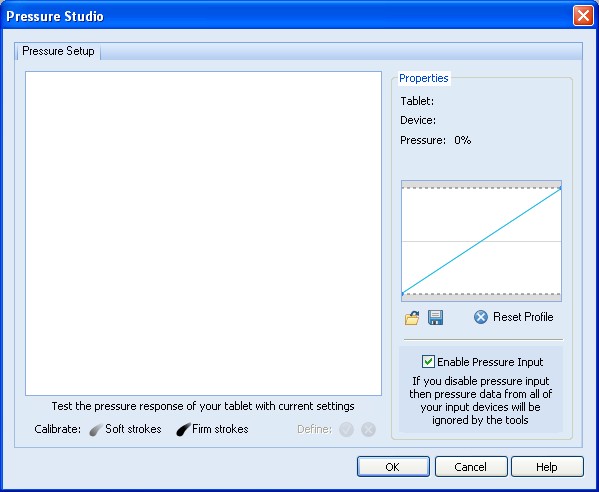The height and width of the screenshot is (492, 599).
Task: Click the save profile floppy disk icon
Action: tap(435, 317)
